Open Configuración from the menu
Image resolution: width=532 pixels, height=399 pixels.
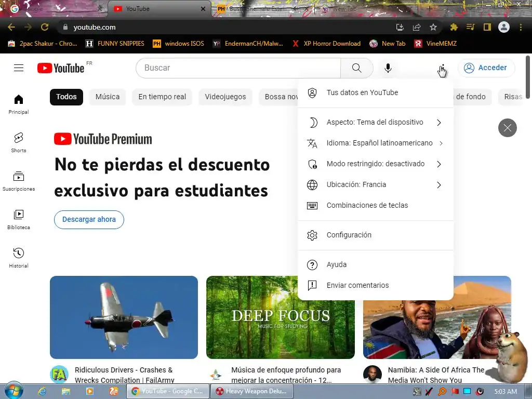[x=375, y=235]
